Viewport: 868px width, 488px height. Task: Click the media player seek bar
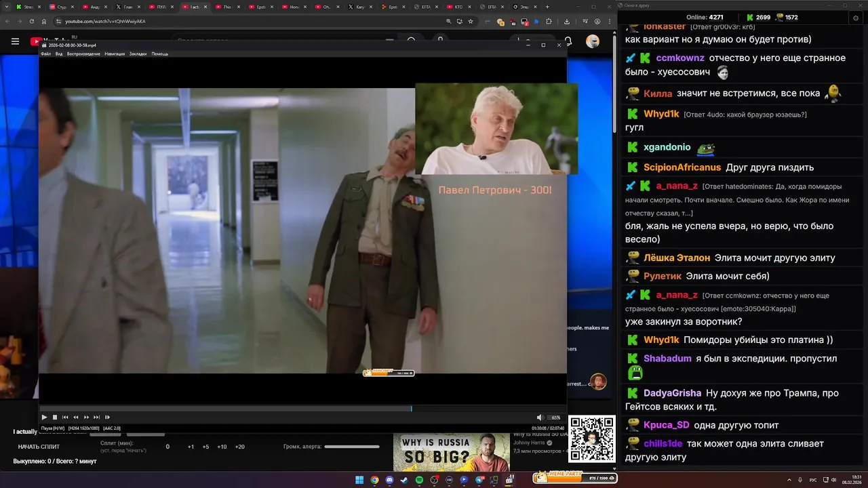(302, 409)
